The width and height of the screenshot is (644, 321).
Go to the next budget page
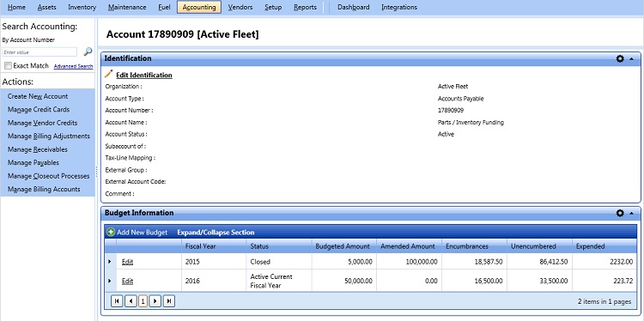pyautogui.click(x=155, y=301)
